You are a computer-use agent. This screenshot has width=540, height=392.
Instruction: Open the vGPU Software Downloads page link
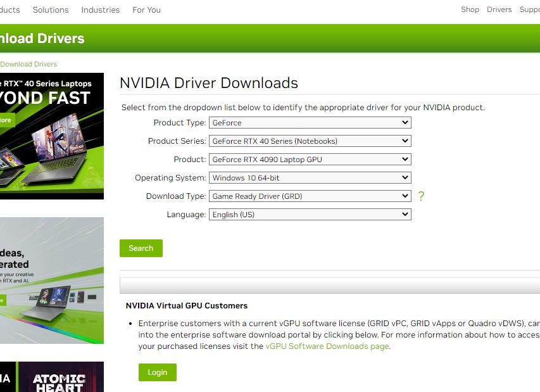(327, 346)
